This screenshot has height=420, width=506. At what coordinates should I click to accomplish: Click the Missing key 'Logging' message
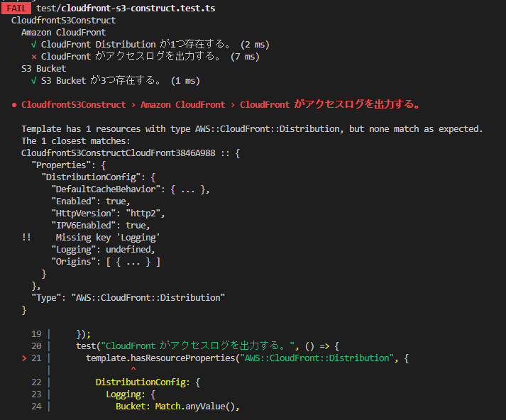108,238
